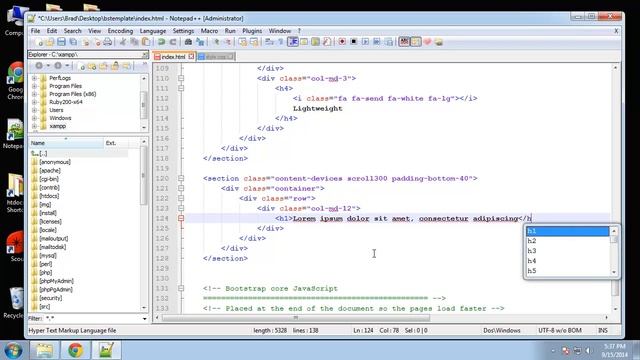Click the Zoom In toolbar icon
This screenshot has height=360, width=640.
point(216,42)
